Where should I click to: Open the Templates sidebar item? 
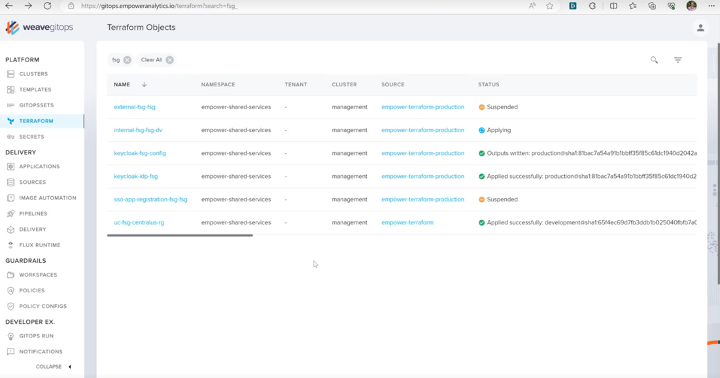[x=35, y=90]
